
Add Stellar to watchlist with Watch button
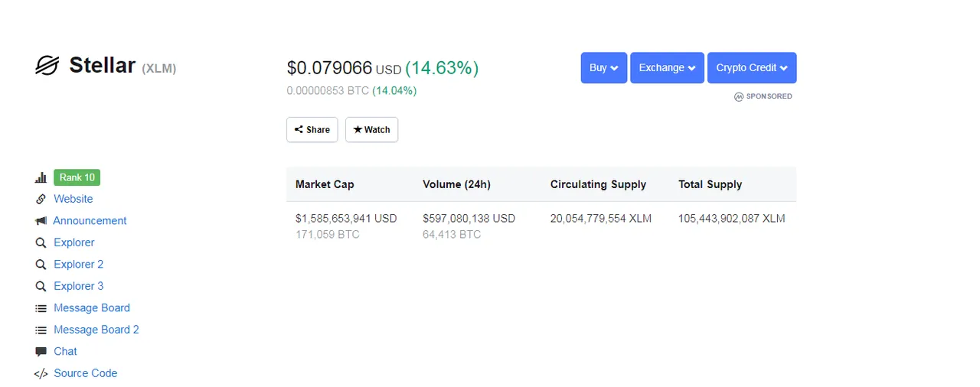pos(371,129)
